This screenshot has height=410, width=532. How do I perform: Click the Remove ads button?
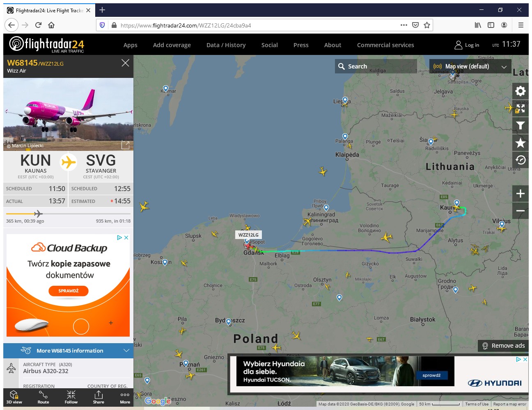[x=503, y=346]
